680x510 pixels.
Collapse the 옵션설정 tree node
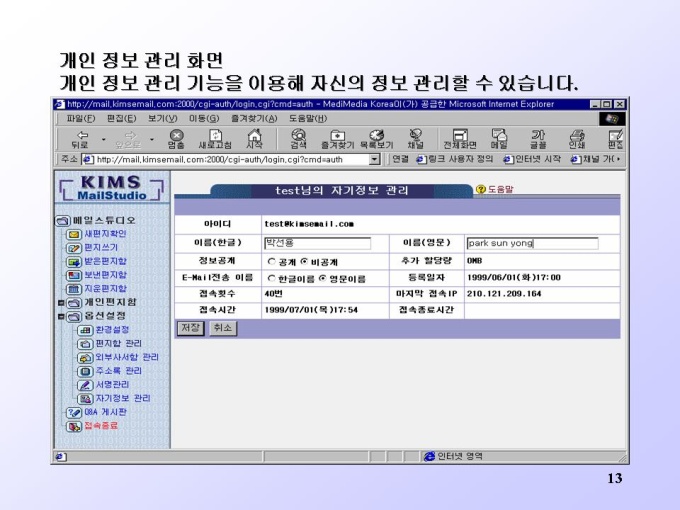(61, 317)
